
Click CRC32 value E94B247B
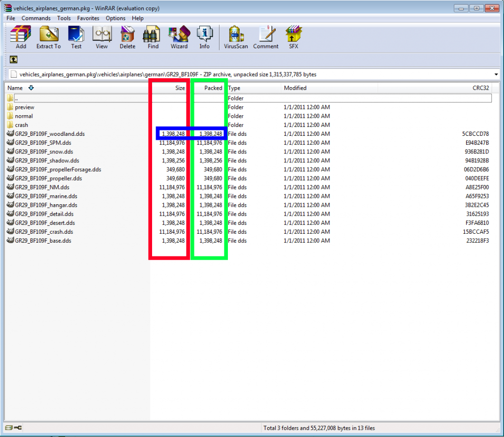477,143
